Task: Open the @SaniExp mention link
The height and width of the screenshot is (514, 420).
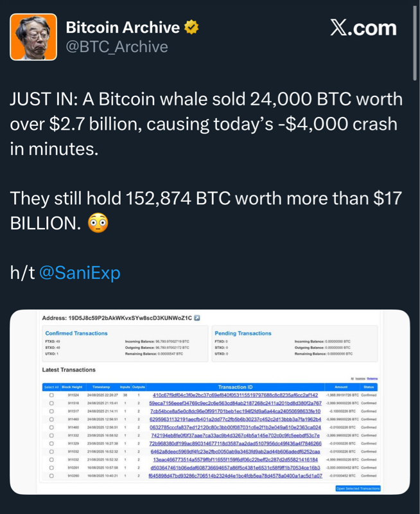Action: click(x=80, y=273)
